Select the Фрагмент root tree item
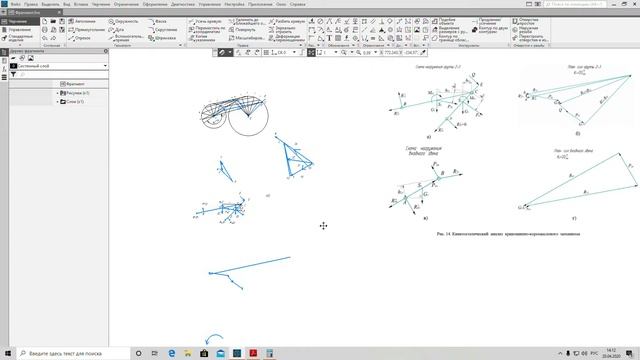This screenshot has width=640, height=360. (72, 84)
